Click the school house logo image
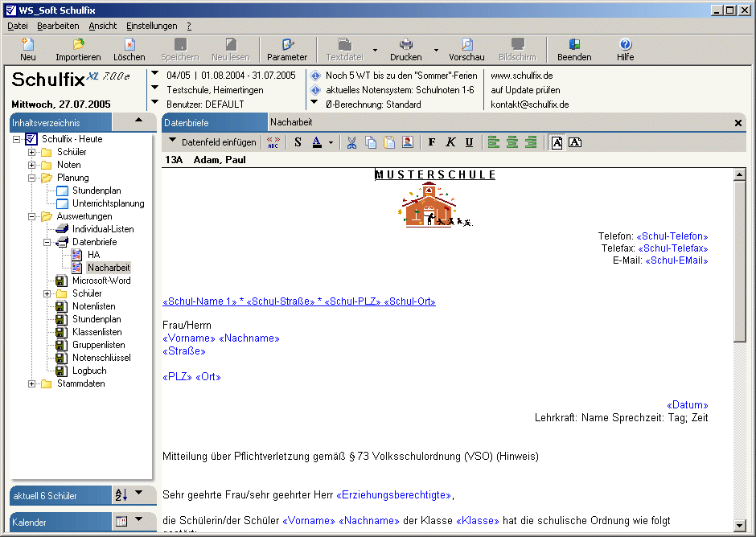 coord(435,205)
